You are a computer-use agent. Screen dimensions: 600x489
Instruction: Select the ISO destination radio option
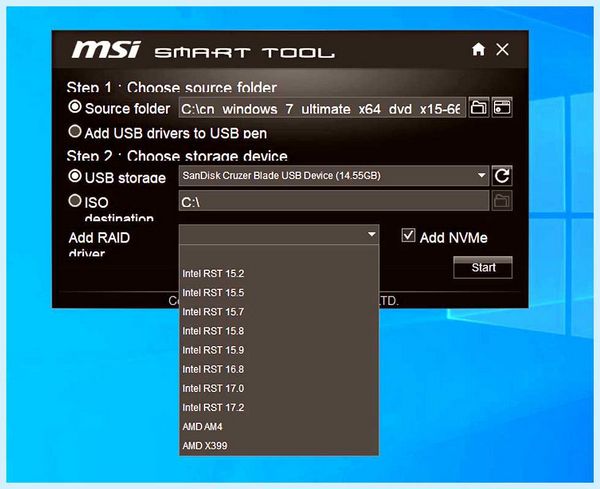75,200
